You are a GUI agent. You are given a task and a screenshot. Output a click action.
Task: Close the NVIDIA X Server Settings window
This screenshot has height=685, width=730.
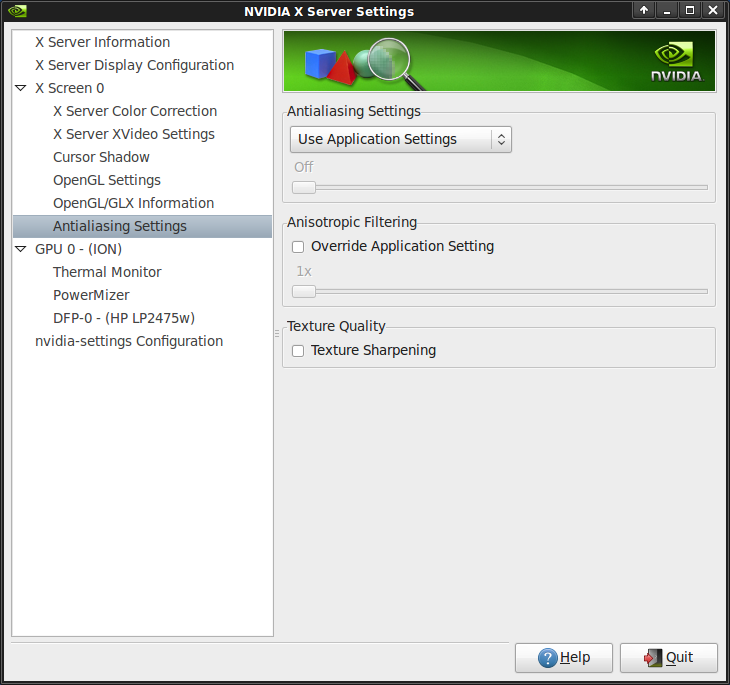click(x=713, y=10)
